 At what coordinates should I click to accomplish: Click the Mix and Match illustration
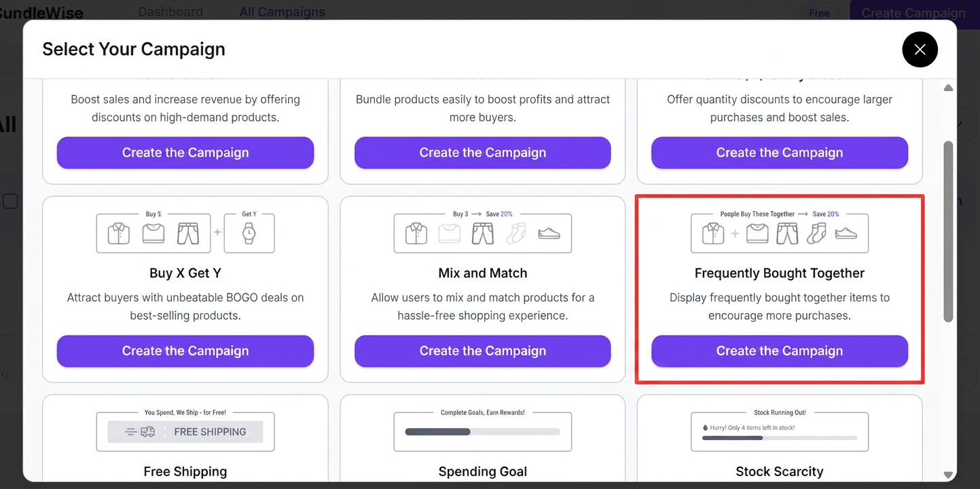[x=482, y=232]
